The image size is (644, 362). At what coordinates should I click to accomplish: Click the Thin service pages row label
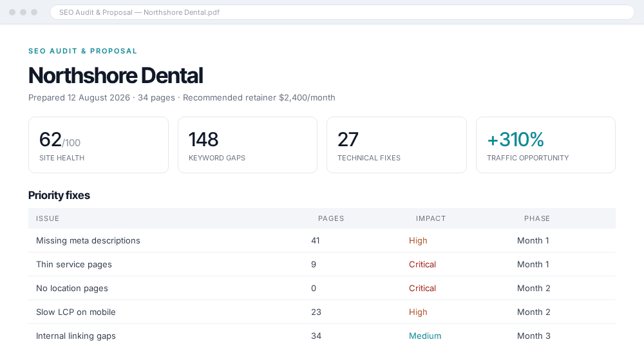[74, 265]
